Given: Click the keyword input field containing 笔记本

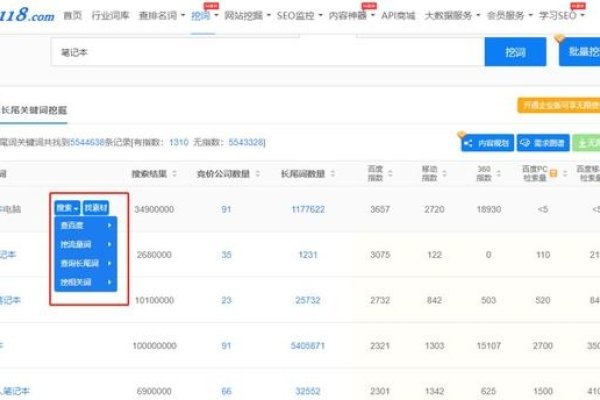Looking at the screenshot, I should pos(267,52).
